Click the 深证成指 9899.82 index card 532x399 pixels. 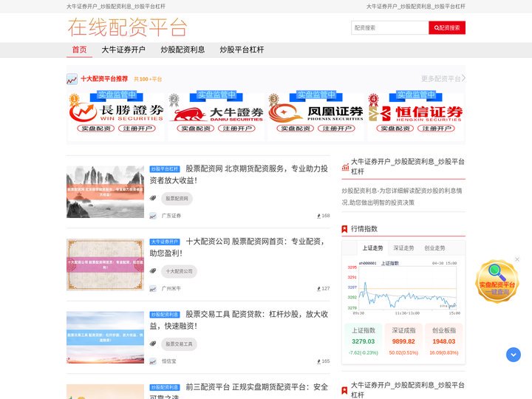click(x=403, y=341)
